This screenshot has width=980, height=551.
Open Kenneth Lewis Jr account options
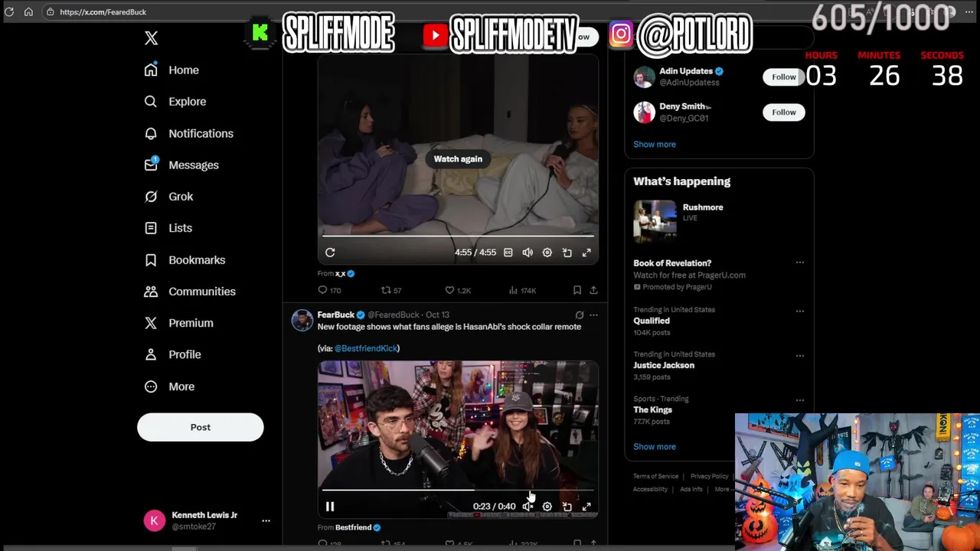click(266, 520)
